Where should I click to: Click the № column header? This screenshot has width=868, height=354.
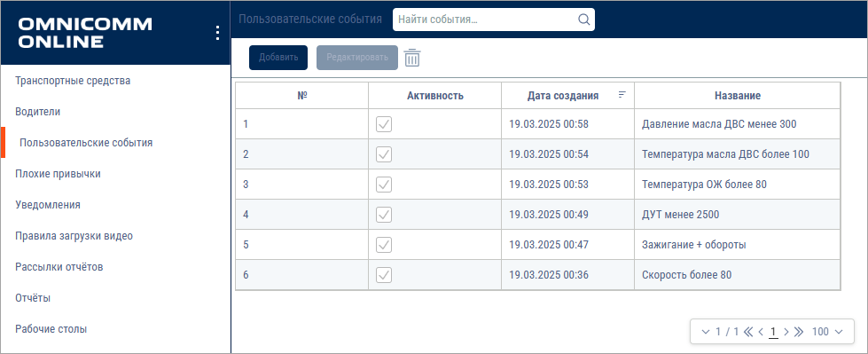tap(302, 95)
